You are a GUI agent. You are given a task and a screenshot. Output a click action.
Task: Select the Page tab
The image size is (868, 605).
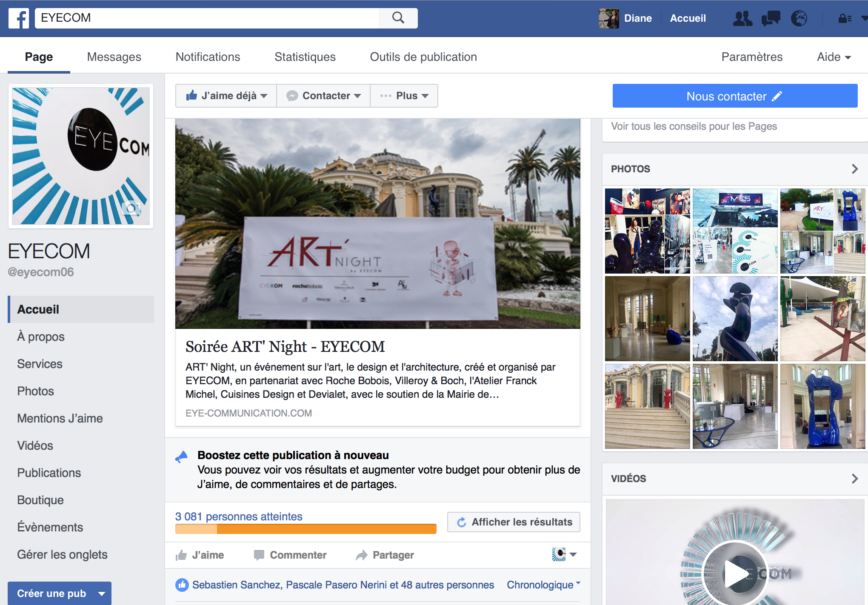click(39, 57)
